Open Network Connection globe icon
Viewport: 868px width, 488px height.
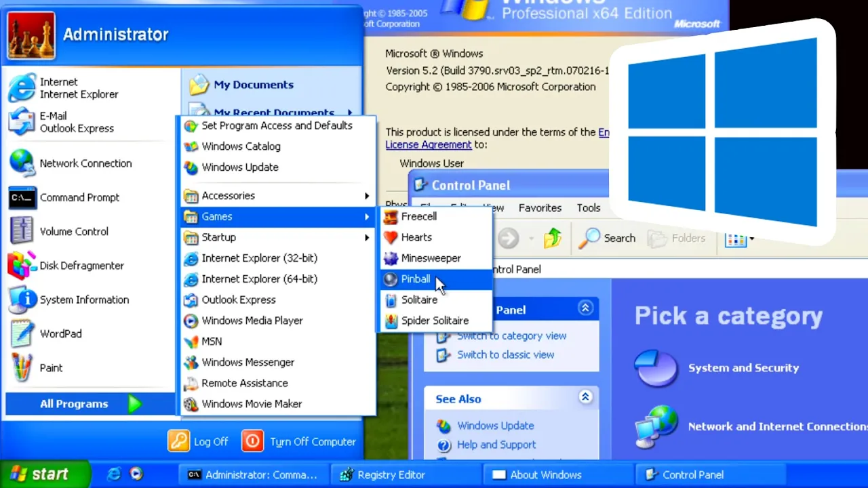click(22, 163)
